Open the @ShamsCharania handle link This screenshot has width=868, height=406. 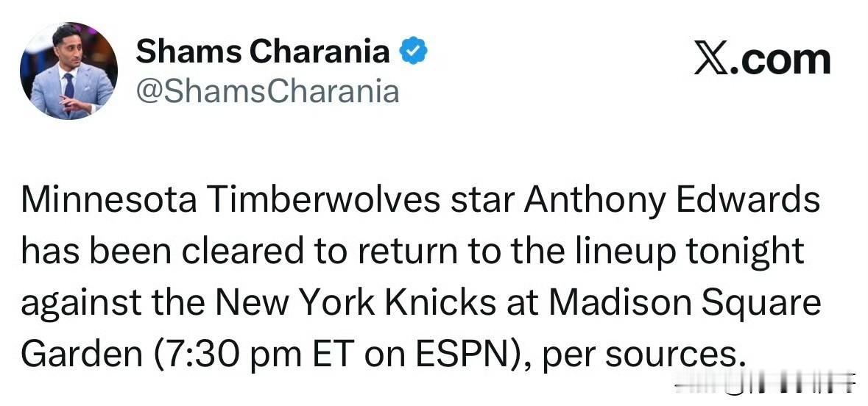point(268,91)
